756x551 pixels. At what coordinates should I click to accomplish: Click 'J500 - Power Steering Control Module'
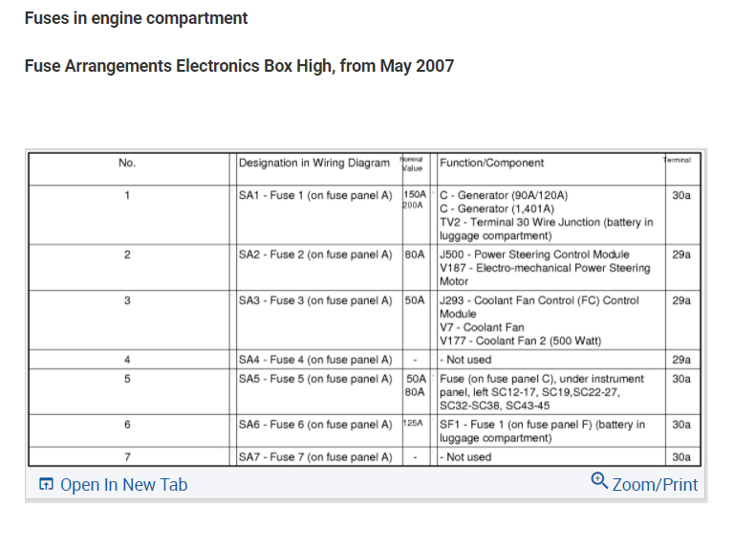(x=534, y=254)
